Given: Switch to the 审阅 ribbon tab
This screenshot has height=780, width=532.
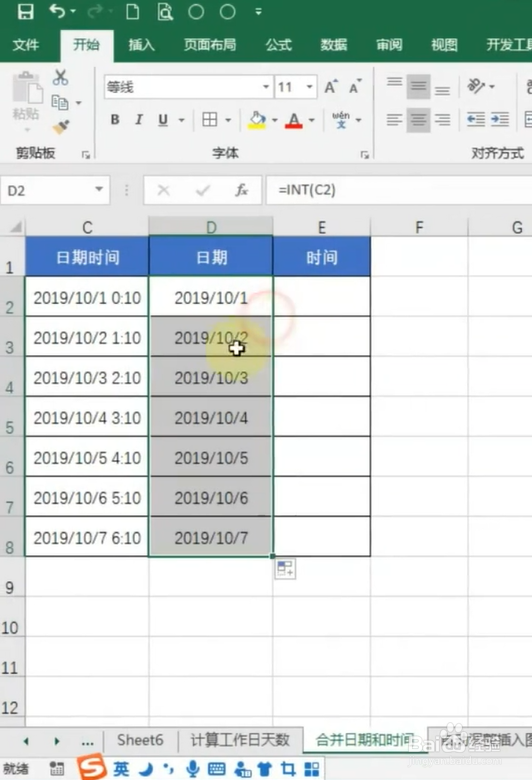Looking at the screenshot, I should (389, 45).
